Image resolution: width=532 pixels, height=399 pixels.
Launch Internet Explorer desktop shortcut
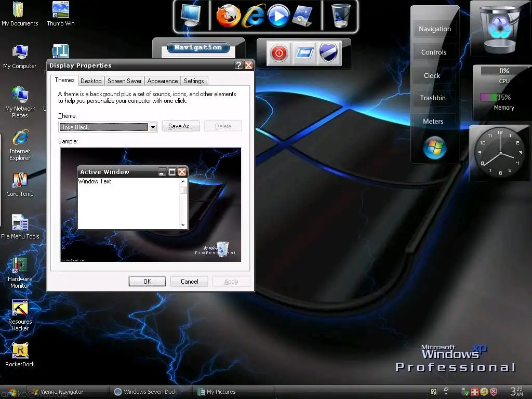point(20,145)
